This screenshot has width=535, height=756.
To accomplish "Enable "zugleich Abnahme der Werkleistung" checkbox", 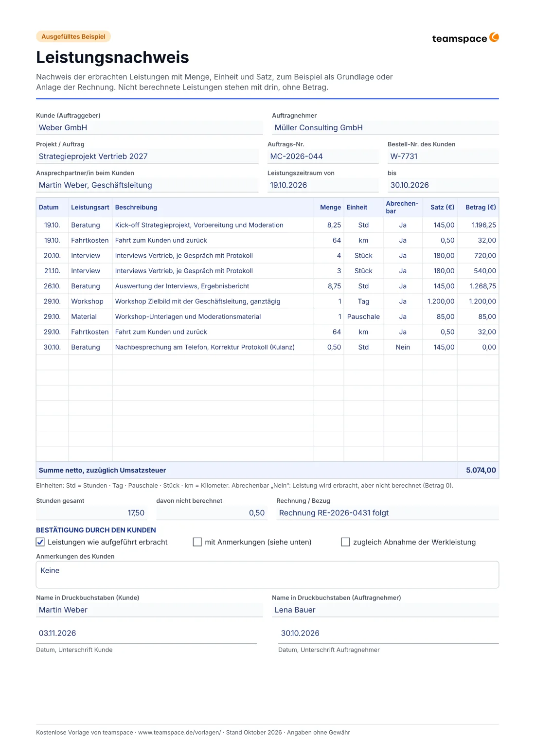I will pos(346,542).
